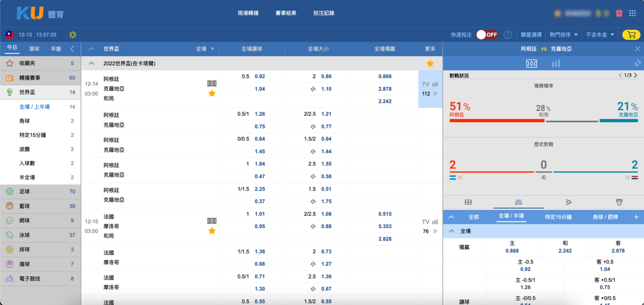This screenshot has height=305, width=644.
Task: Open the apps grid menu icon
Action: pyautogui.click(x=632, y=13)
